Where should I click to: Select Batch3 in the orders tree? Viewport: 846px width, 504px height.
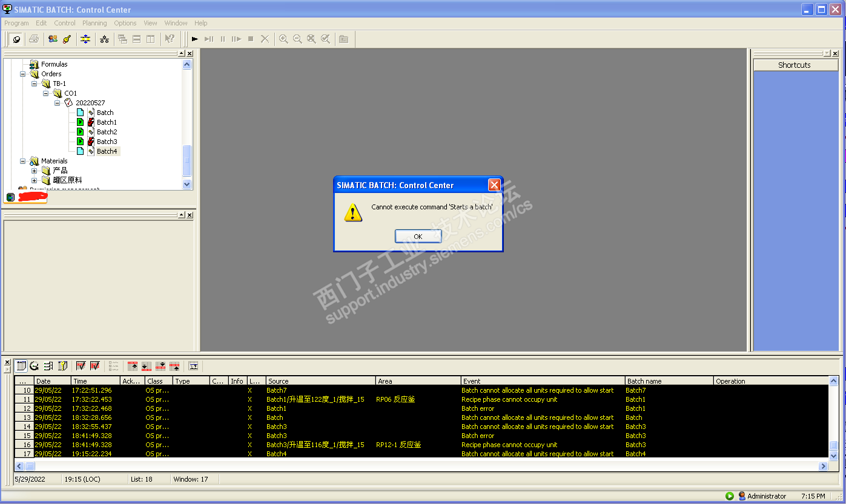coord(107,142)
